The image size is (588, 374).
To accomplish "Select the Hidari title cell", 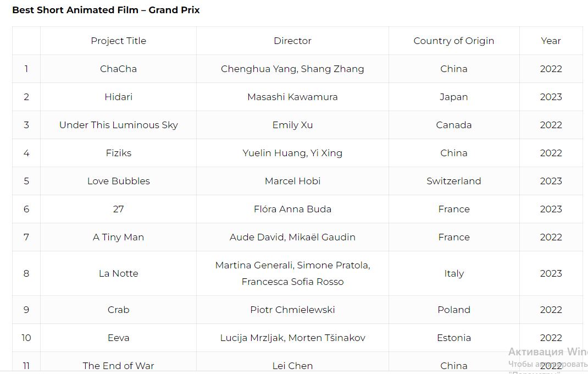I will click(x=118, y=97).
